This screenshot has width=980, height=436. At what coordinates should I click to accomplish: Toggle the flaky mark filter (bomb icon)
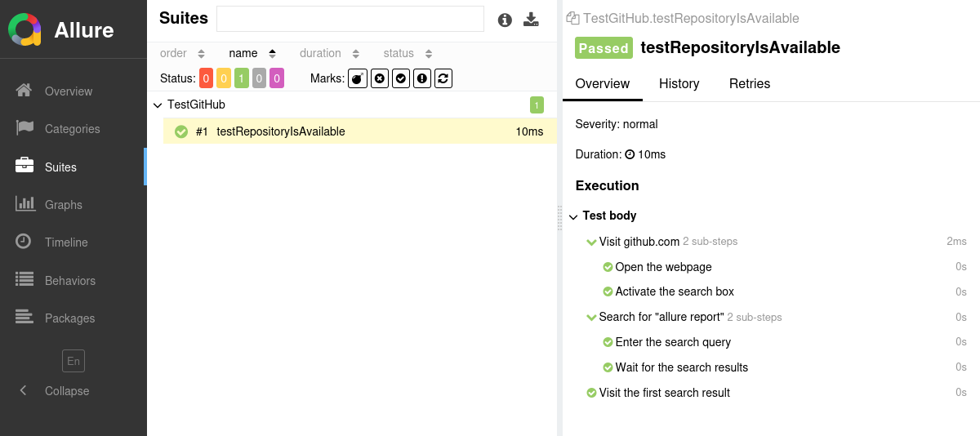pos(358,78)
